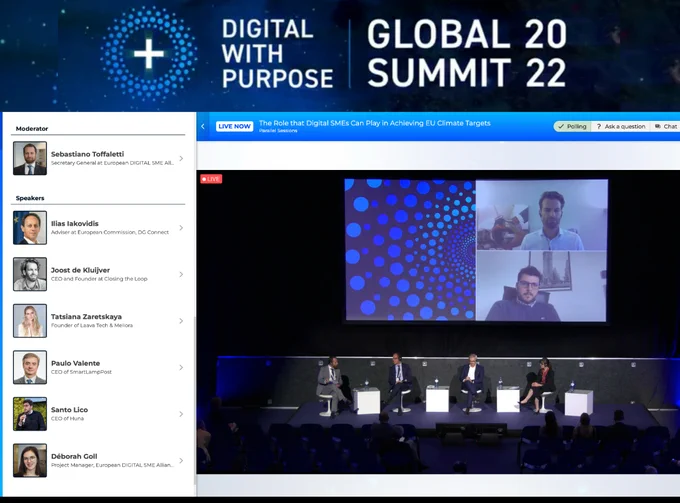680x503 pixels.
Task: Expand Déborah Goll's profile chevron
Action: tap(181, 461)
